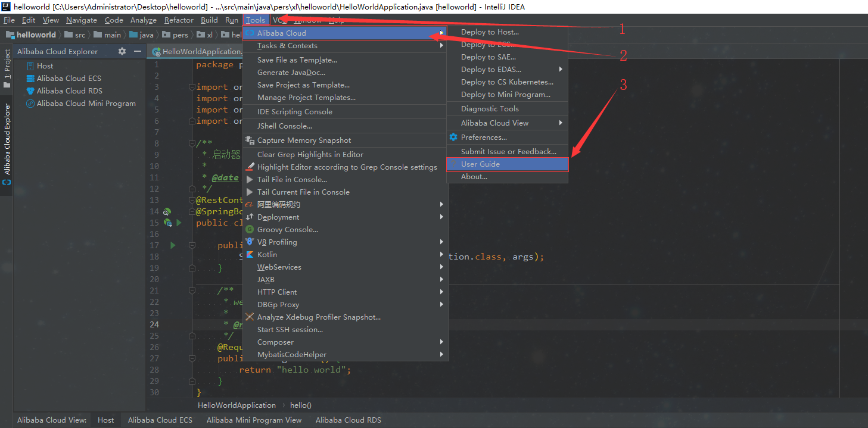Click the Alibaba Cloud ECS icon

point(30,78)
